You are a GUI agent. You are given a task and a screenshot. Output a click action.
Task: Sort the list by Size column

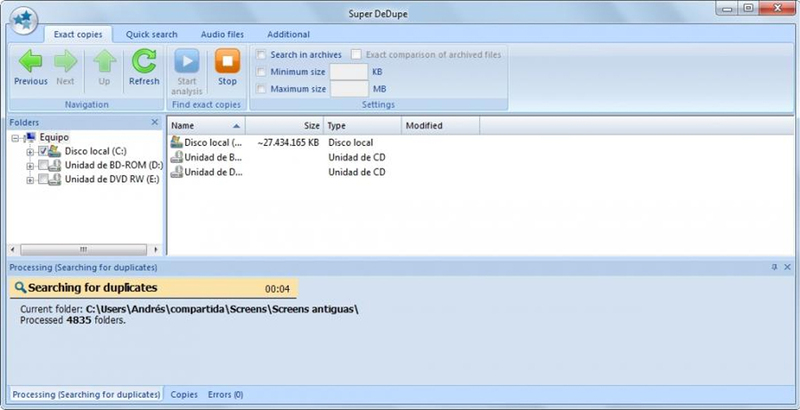pyautogui.click(x=284, y=125)
